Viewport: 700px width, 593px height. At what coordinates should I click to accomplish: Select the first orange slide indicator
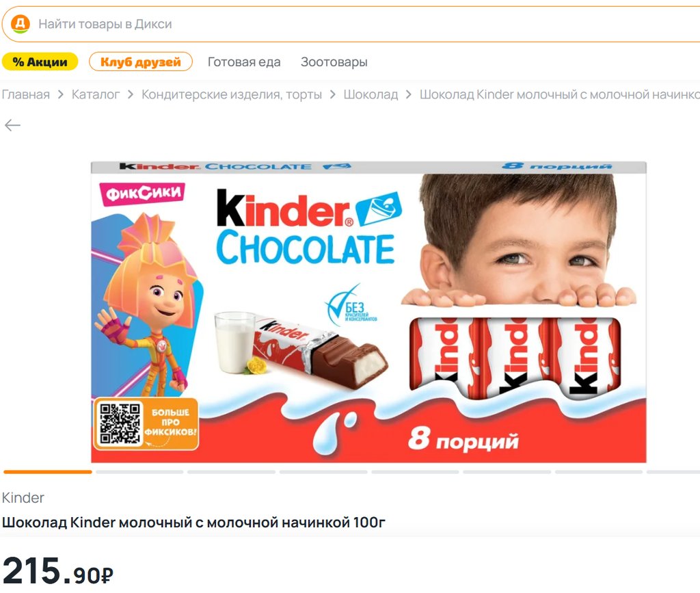click(x=48, y=471)
